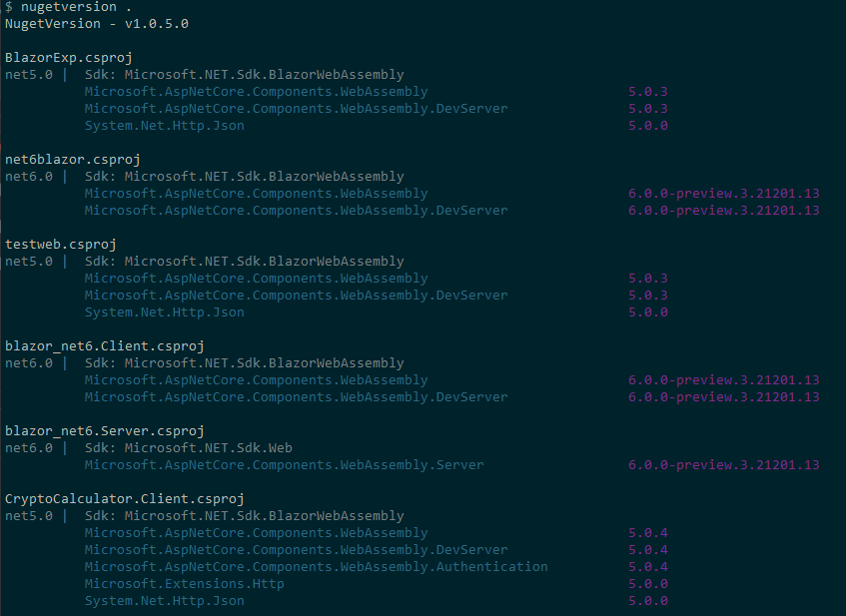
Task: Click preview version of WebAssembly.Server package
Action: point(723,465)
